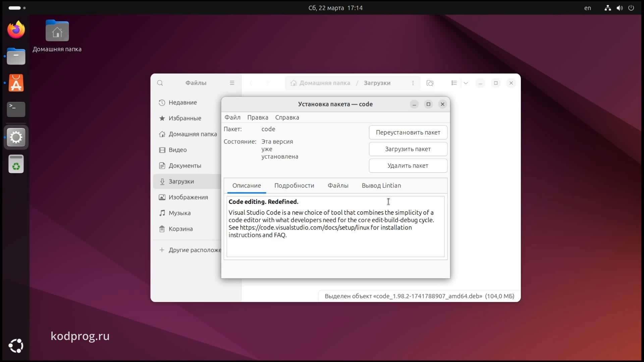Screen dimensions: 644x362
Task: Minimize the Установка пакета window
Action: click(414, 104)
